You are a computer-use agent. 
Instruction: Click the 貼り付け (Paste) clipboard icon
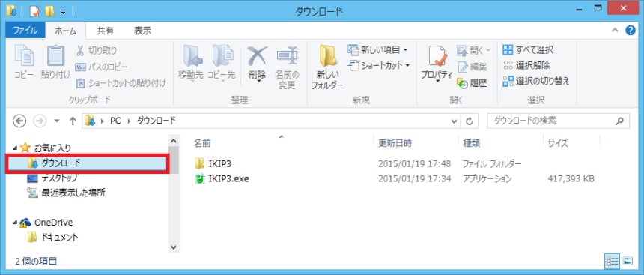55,62
